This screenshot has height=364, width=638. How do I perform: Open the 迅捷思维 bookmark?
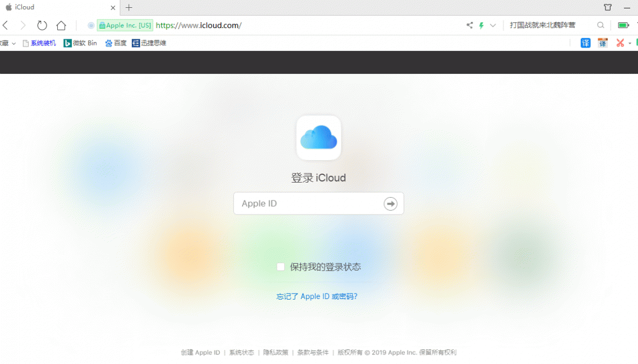(x=149, y=43)
